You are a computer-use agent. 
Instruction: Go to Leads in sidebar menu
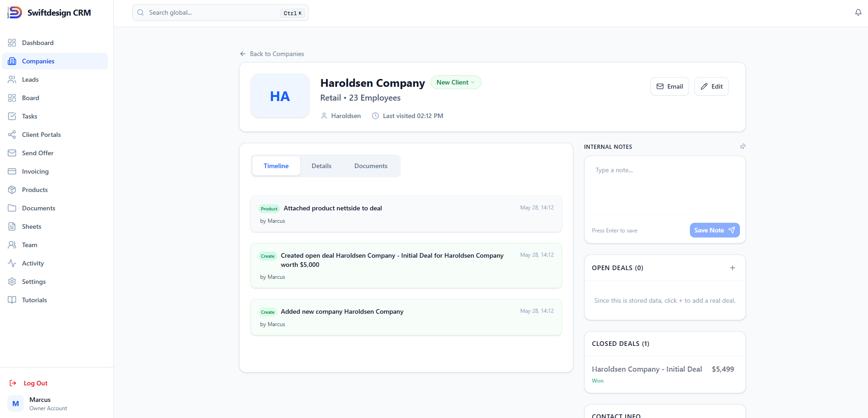pos(30,79)
